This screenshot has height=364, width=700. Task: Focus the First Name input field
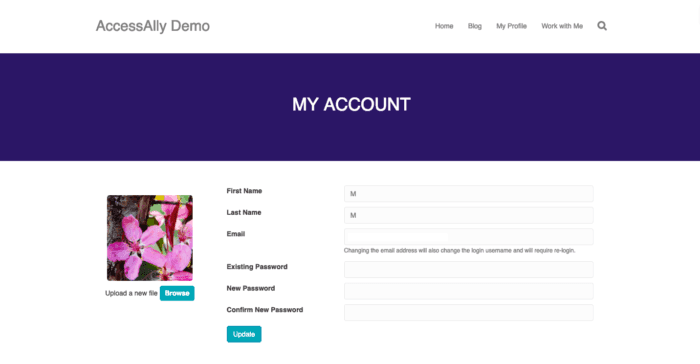[x=468, y=194]
